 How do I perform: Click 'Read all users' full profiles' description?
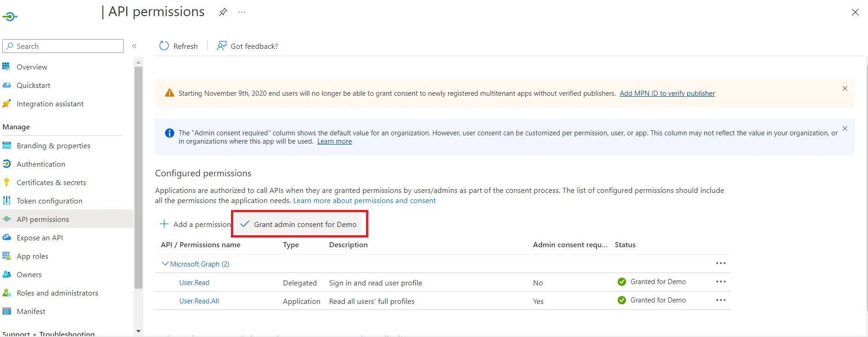372,302
